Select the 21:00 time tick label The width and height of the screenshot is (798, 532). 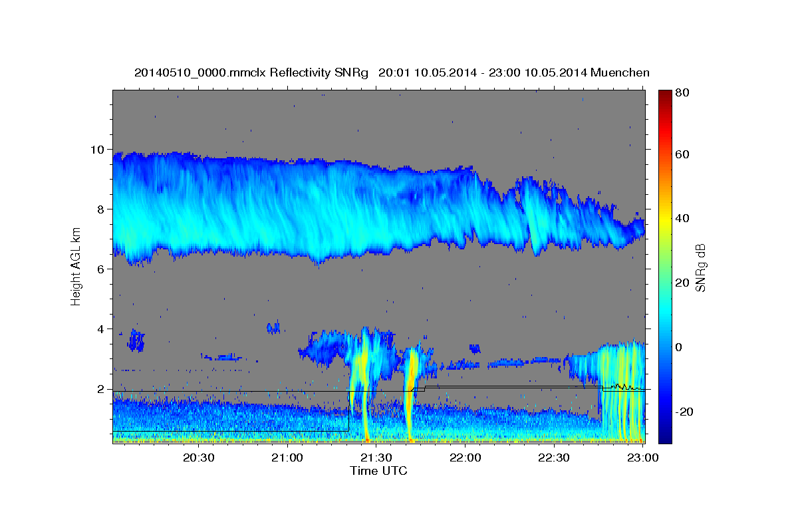click(x=288, y=458)
